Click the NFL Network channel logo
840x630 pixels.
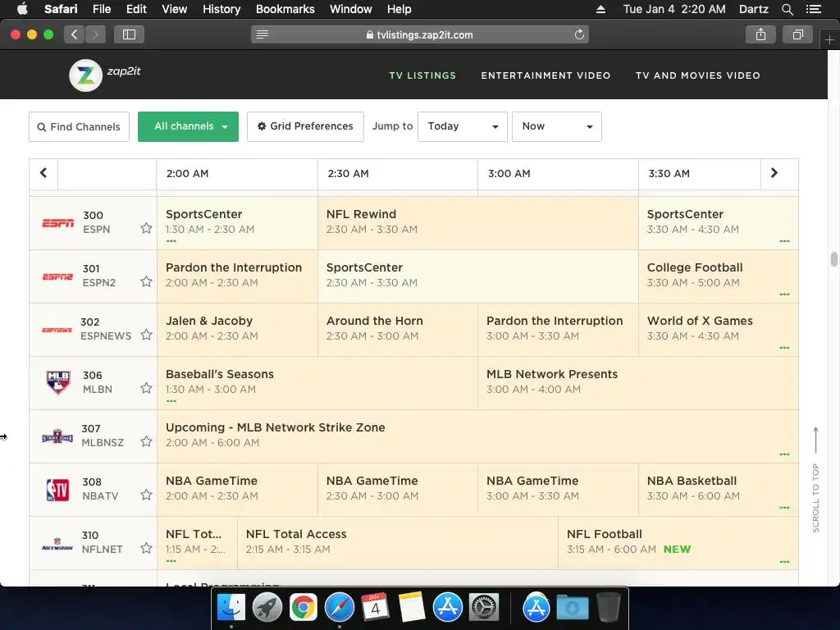pos(57,544)
